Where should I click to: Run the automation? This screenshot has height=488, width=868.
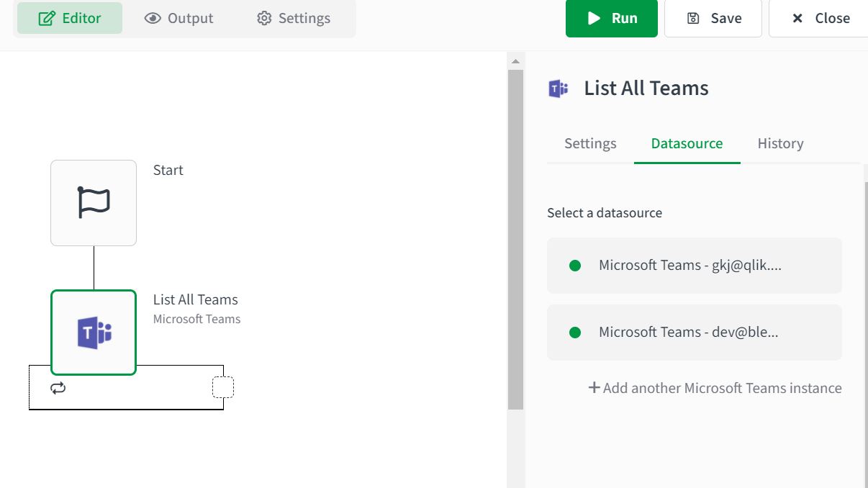(x=612, y=18)
